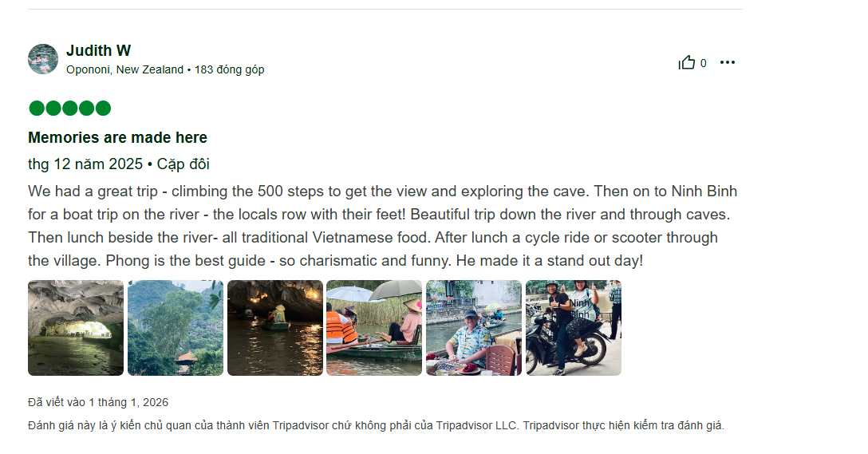Click the last green rating bubble
Image resolution: width=868 pixels, height=454 pixels.
(x=103, y=109)
